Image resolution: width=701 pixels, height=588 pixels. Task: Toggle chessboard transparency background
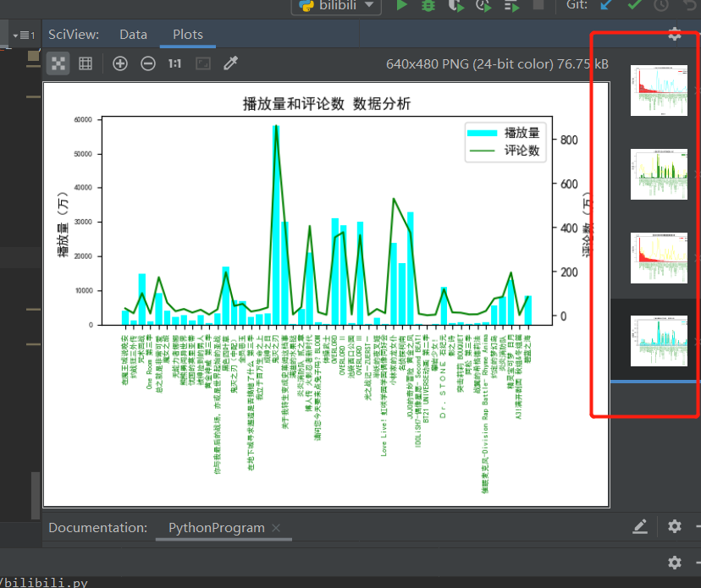click(x=58, y=63)
